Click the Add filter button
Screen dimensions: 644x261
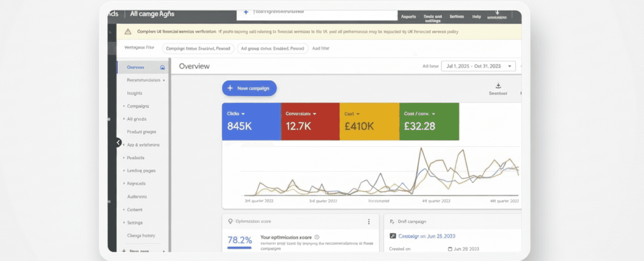coord(320,49)
